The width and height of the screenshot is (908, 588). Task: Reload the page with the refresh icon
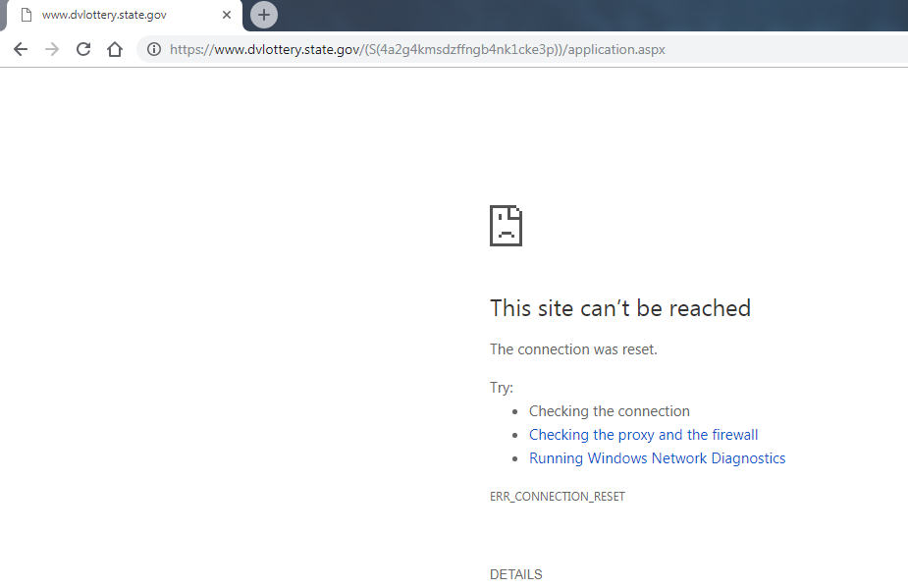[x=83, y=49]
